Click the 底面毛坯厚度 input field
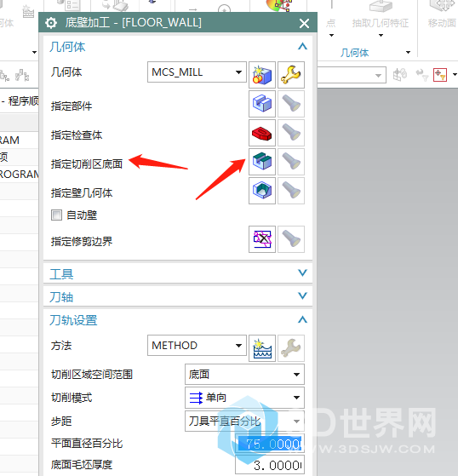The image size is (458, 476). coord(270,465)
